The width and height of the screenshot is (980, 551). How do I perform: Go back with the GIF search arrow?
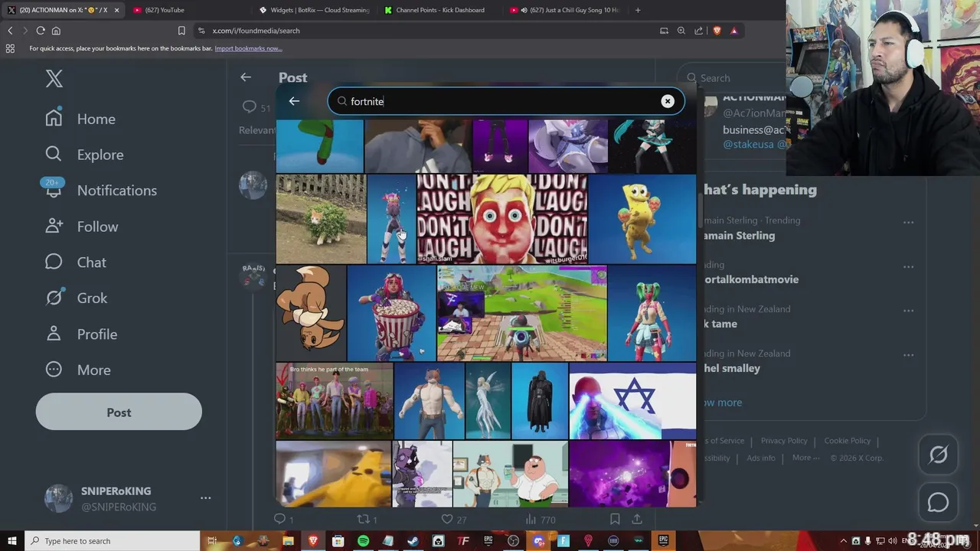[x=294, y=101]
